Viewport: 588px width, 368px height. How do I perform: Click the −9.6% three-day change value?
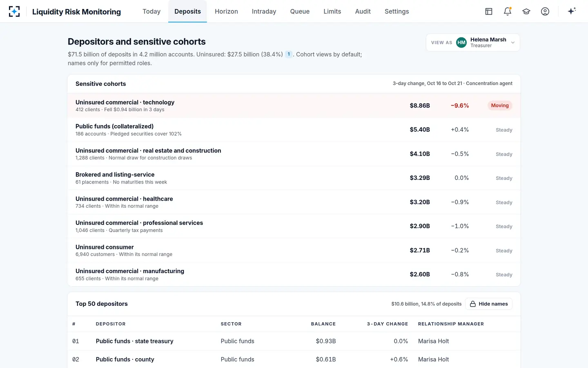tap(460, 105)
